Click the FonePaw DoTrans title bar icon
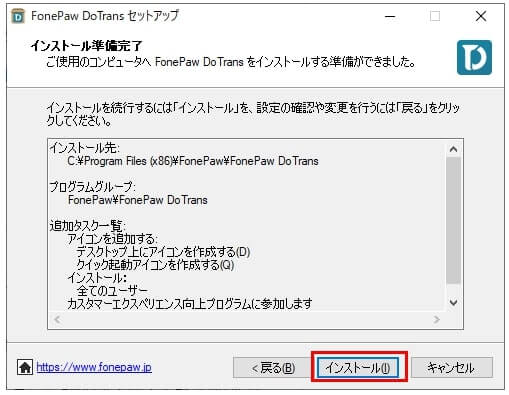 [18, 16]
